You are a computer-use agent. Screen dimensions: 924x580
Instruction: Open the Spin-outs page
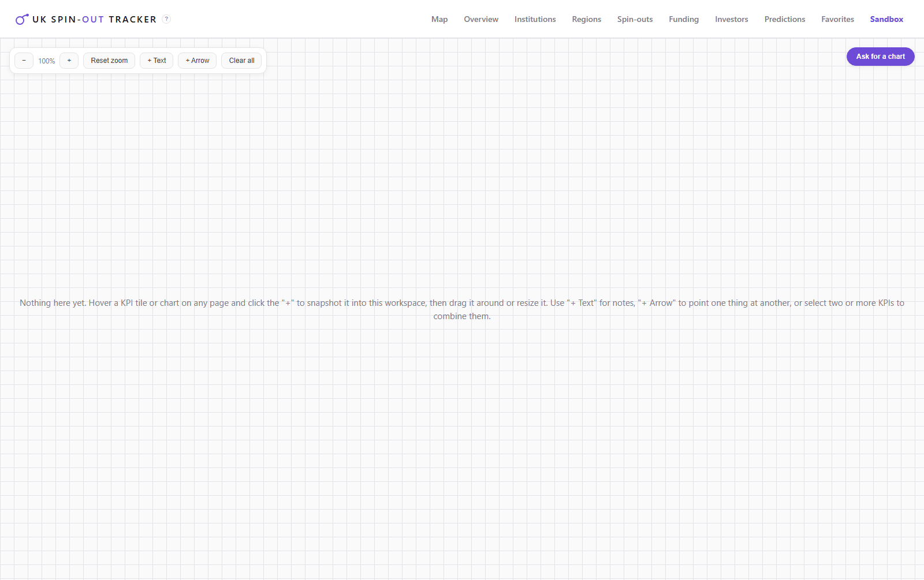click(635, 19)
